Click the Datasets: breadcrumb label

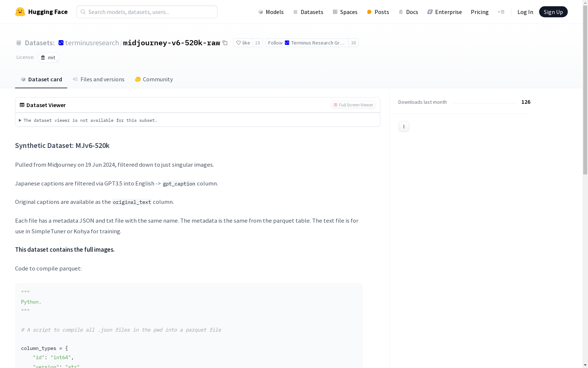(x=40, y=43)
